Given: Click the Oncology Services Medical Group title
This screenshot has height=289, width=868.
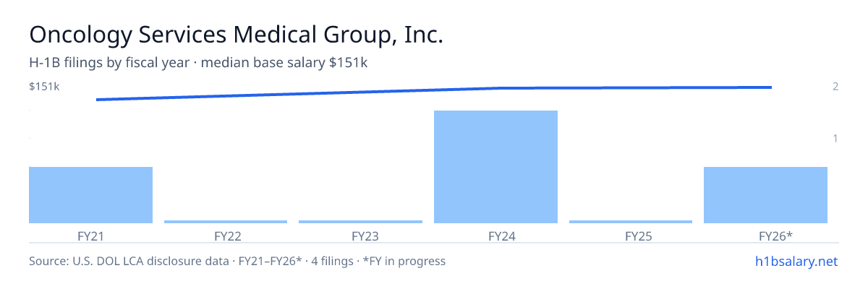Looking at the screenshot, I should [x=236, y=34].
